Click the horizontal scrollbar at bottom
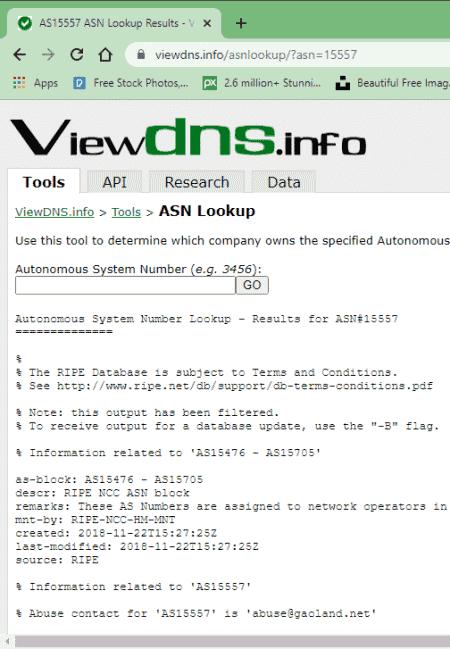This screenshot has width=450, height=649. (x=232, y=642)
